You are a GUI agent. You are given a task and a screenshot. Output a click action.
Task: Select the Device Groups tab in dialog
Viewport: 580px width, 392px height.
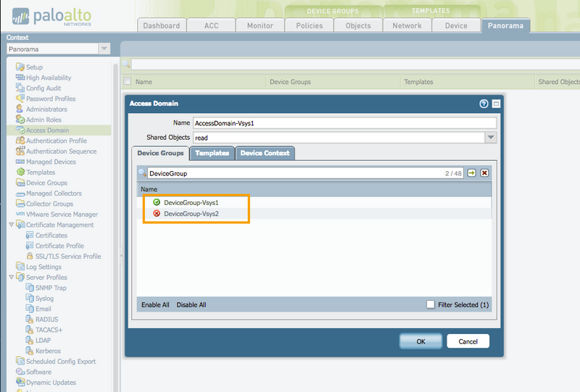[160, 153]
